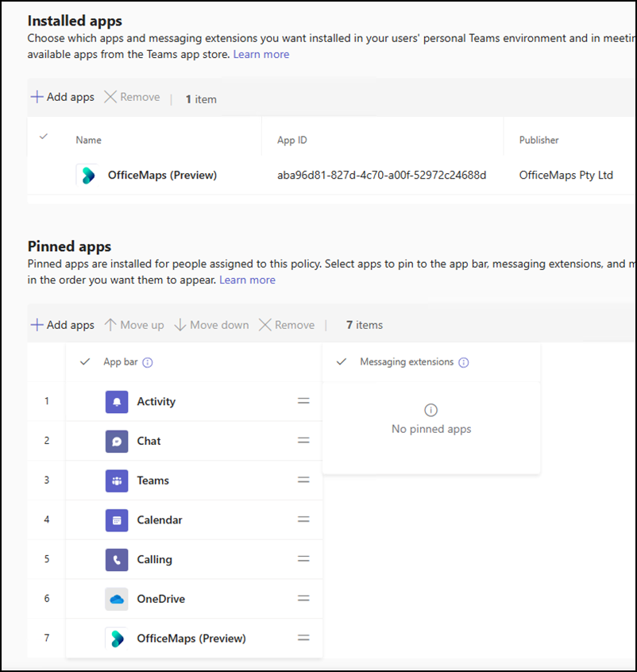Image resolution: width=637 pixels, height=672 pixels.
Task: Click the No pinned apps info icon
Action: 430,410
